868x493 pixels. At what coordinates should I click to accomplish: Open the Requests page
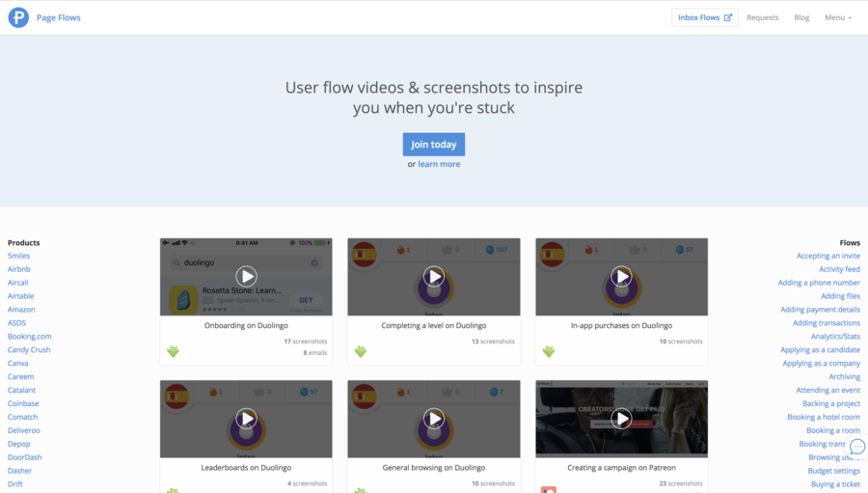tap(762, 17)
